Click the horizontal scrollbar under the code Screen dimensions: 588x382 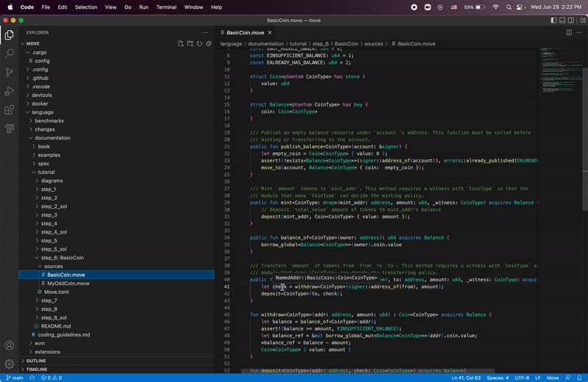coord(367,371)
